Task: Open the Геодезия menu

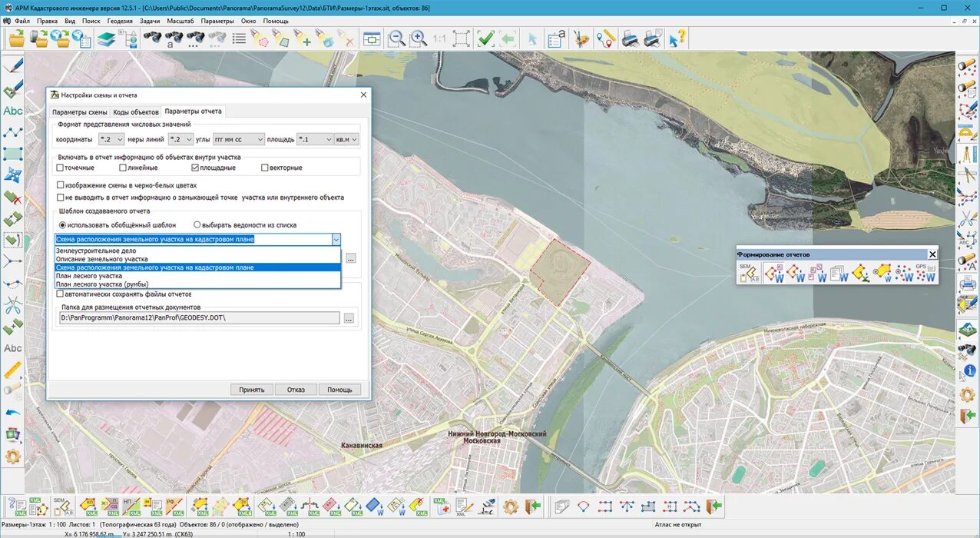Action: (x=120, y=21)
